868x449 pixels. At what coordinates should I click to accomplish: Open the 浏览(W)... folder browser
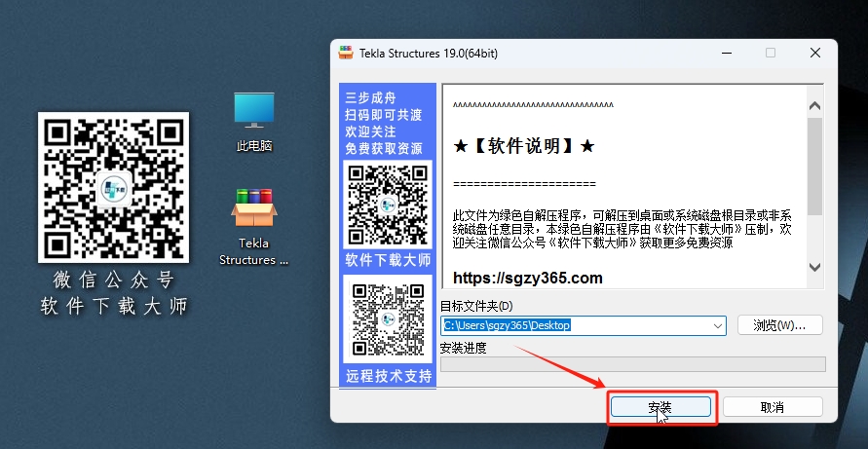780,325
